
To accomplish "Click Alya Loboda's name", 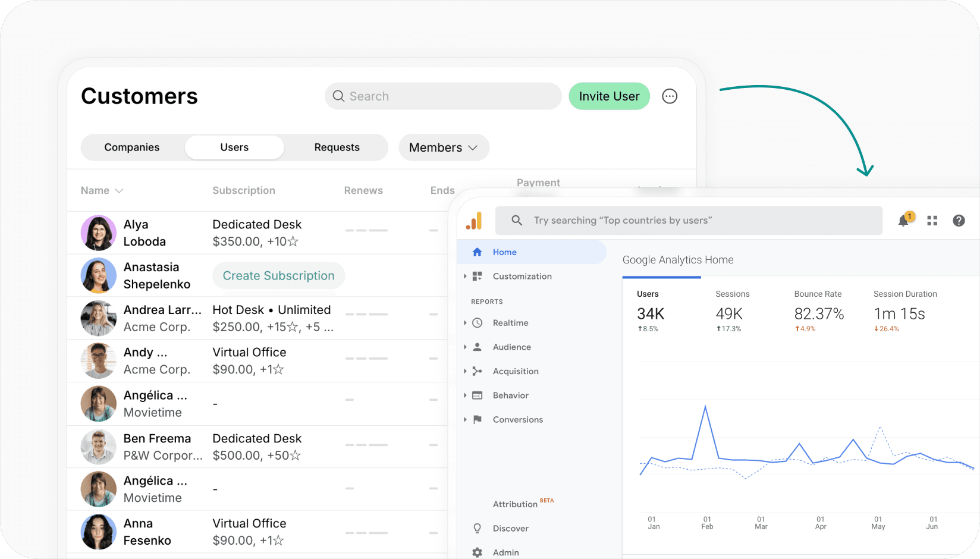I will point(145,233).
